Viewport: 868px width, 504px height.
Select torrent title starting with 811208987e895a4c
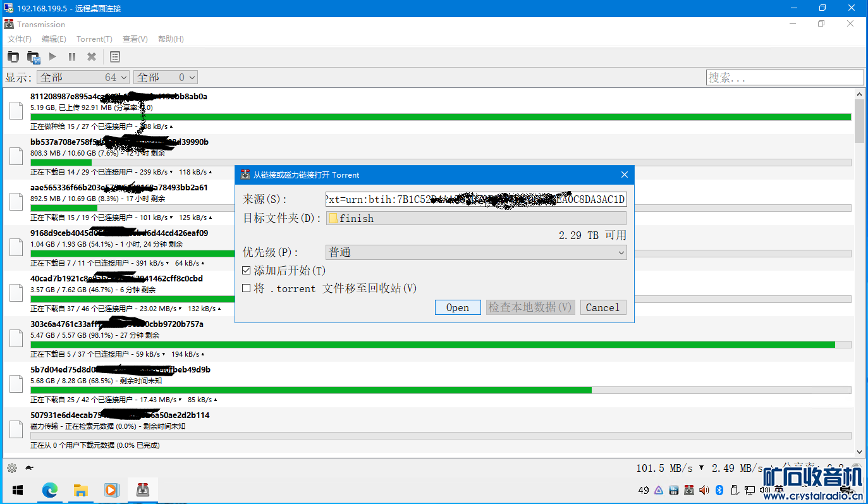tap(119, 97)
